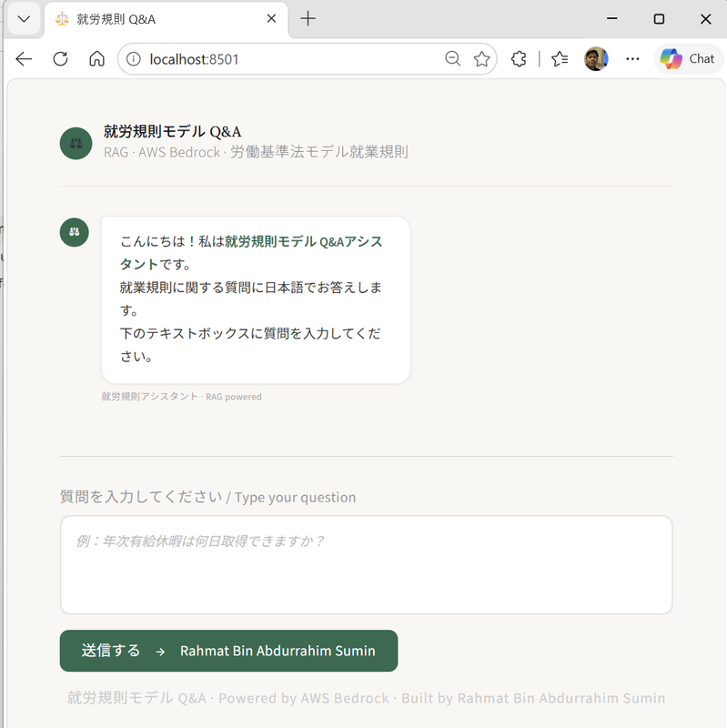
Task: Go back to previous page
Action: pyautogui.click(x=24, y=59)
